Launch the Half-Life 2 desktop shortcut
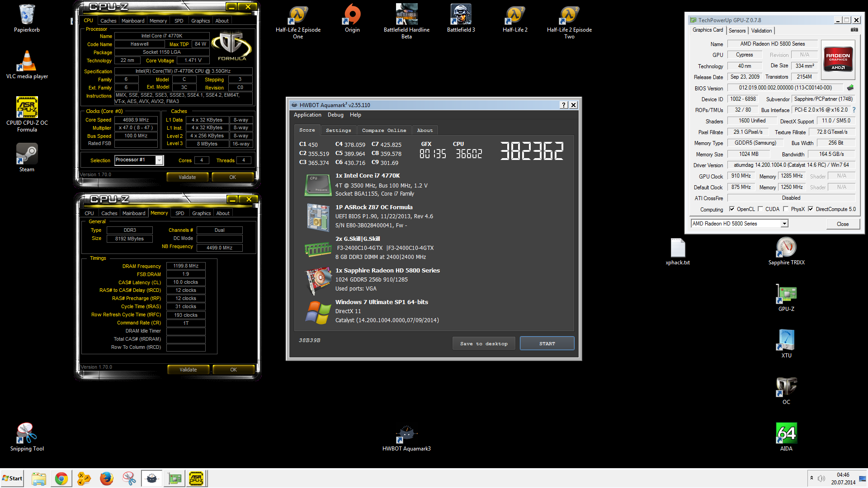The height and width of the screenshot is (488, 868). click(x=515, y=19)
